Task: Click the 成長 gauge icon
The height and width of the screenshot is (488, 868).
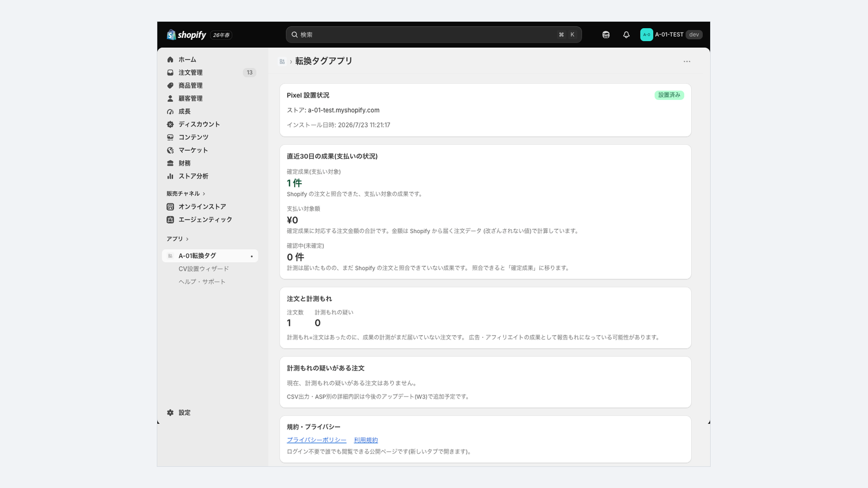Action: coord(170,112)
